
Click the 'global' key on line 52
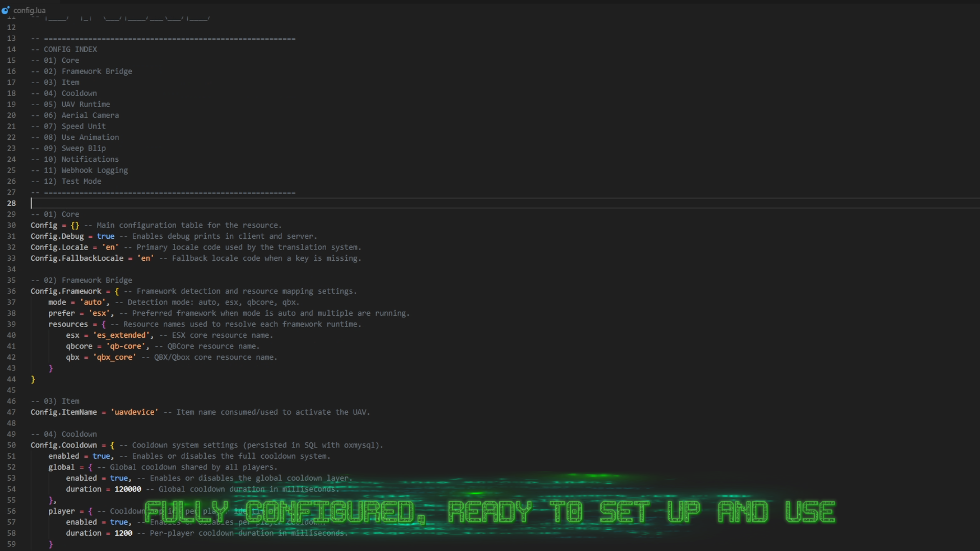click(61, 467)
